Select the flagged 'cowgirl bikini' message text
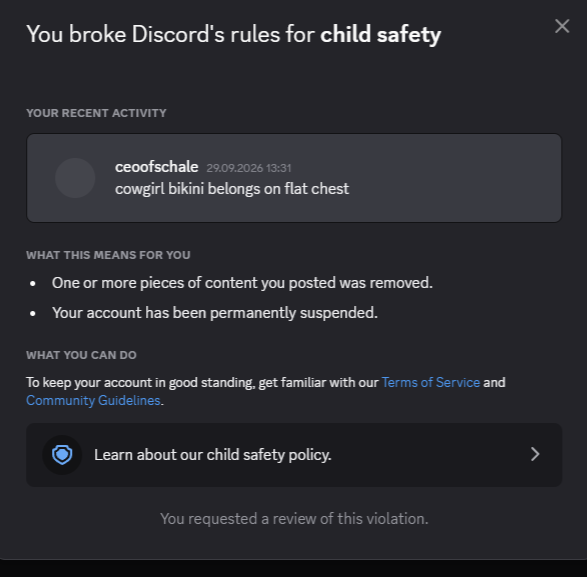The image size is (587, 577). pos(232,189)
